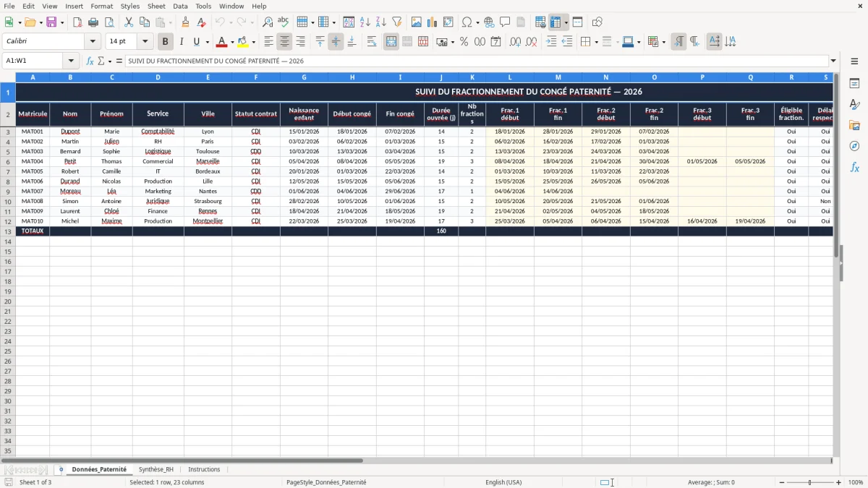Open the Sidebar Styles panel icon
The height and width of the screenshot is (488, 868).
click(854, 105)
